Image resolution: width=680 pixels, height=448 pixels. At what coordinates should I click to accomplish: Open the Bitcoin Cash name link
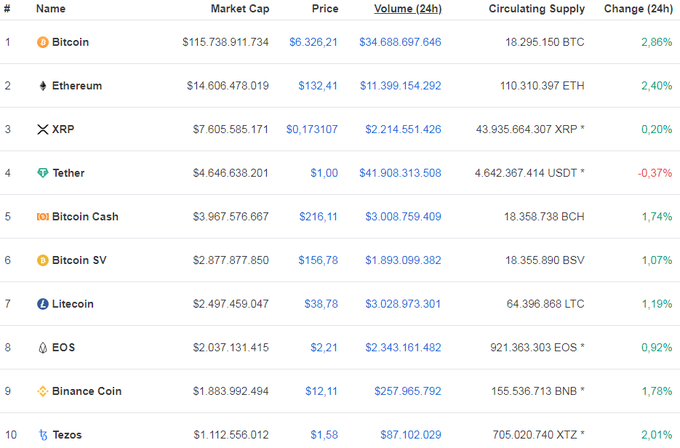(85, 216)
